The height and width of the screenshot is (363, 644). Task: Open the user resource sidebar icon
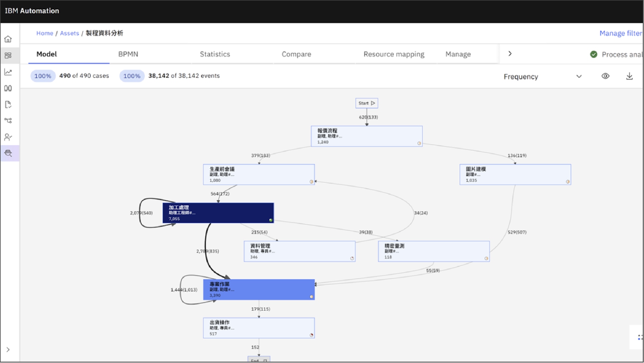pyautogui.click(x=8, y=137)
